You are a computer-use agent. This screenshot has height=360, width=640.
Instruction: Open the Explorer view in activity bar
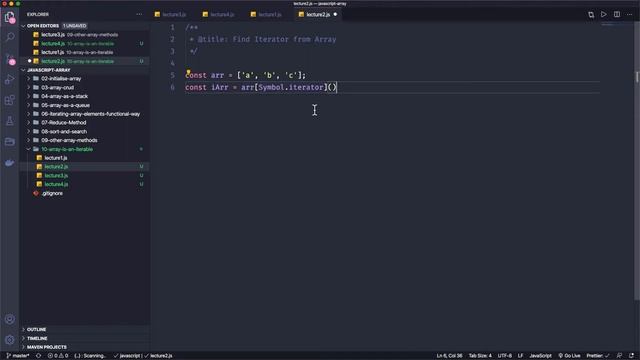(x=9, y=17)
